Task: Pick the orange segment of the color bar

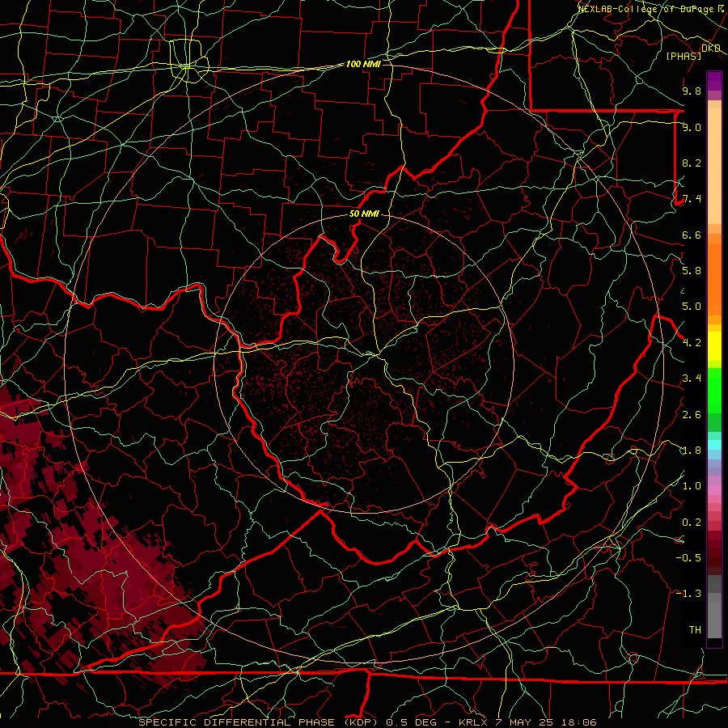Action: (714, 280)
